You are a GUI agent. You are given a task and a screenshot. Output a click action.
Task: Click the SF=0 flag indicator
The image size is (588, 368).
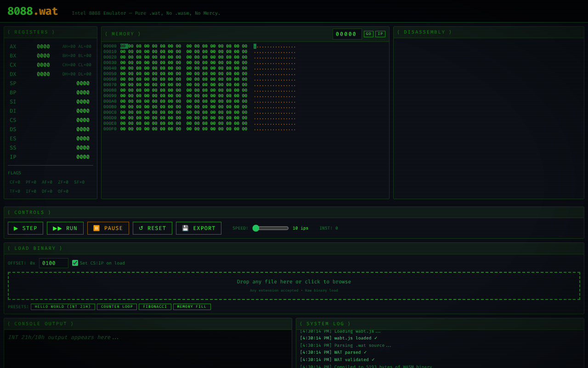click(x=79, y=182)
